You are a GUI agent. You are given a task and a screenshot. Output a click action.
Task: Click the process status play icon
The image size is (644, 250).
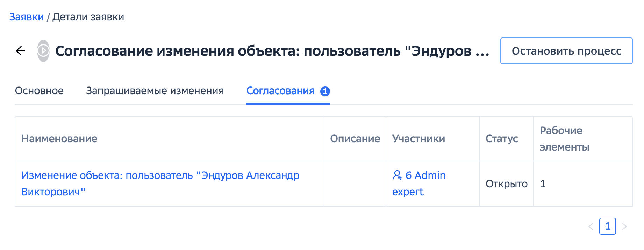[43, 51]
